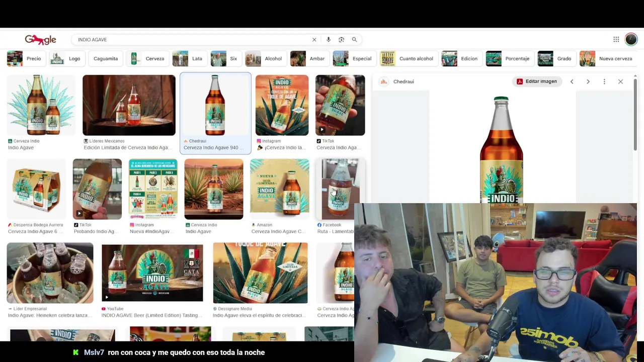Image resolution: width=644 pixels, height=362 pixels.
Task: Open the three-dot options in preview panel
Action: coord(604,81)
